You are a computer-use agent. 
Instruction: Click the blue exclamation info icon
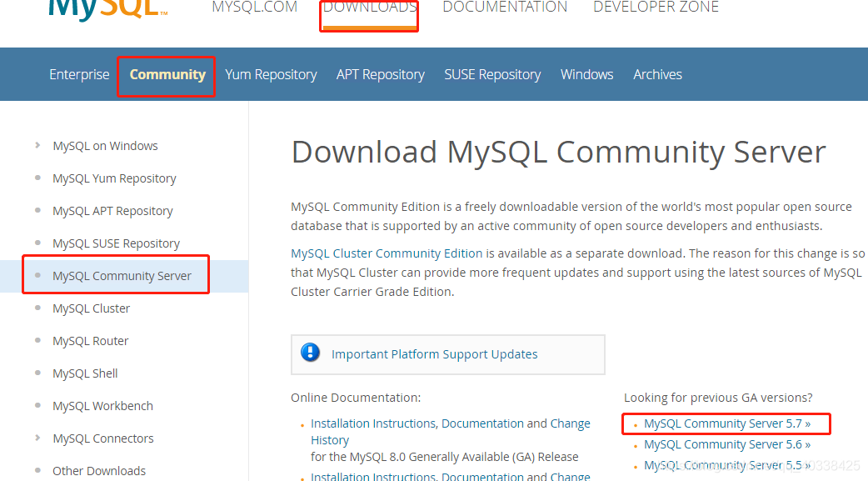pos(310,353)
